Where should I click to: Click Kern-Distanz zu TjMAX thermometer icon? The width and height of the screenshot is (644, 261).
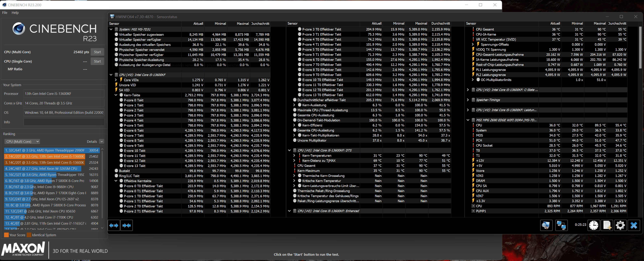300,160
